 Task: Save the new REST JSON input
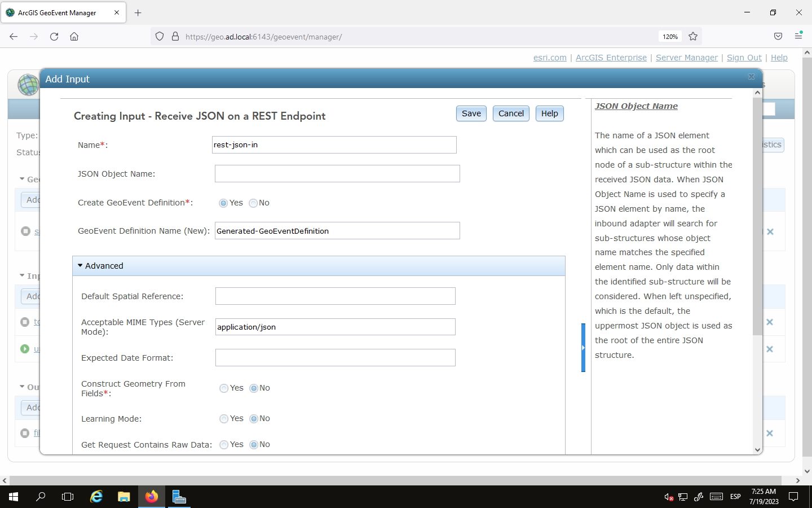(x=471, y=113)
